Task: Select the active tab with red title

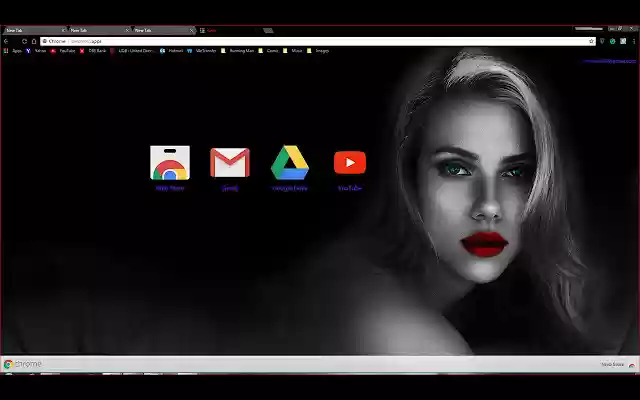Action: (230, 30)
